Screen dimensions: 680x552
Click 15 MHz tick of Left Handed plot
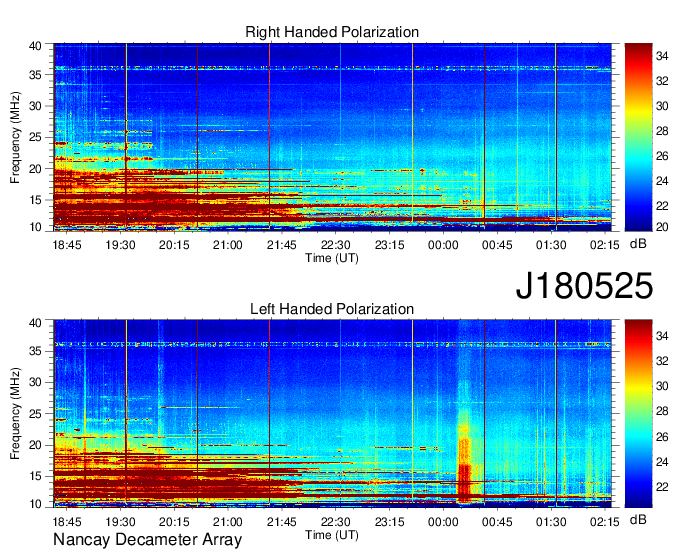click(x=36, y=477)
